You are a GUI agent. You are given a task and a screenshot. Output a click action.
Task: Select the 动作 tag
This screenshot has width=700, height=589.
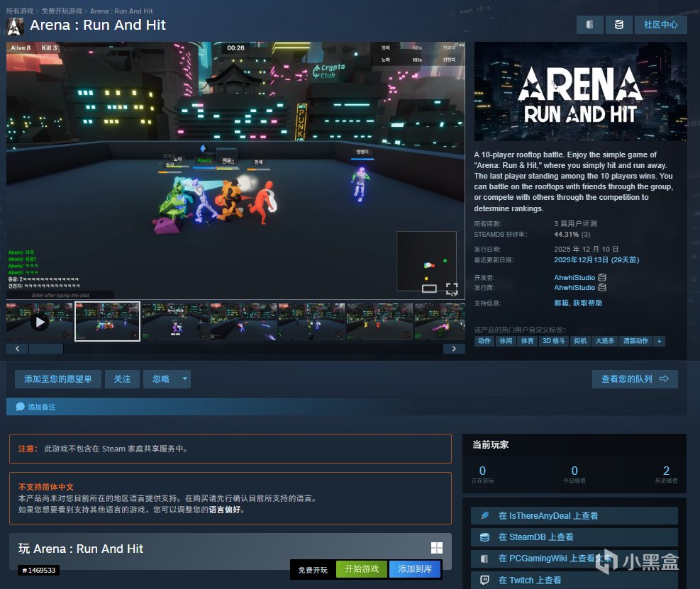point(484,341)
